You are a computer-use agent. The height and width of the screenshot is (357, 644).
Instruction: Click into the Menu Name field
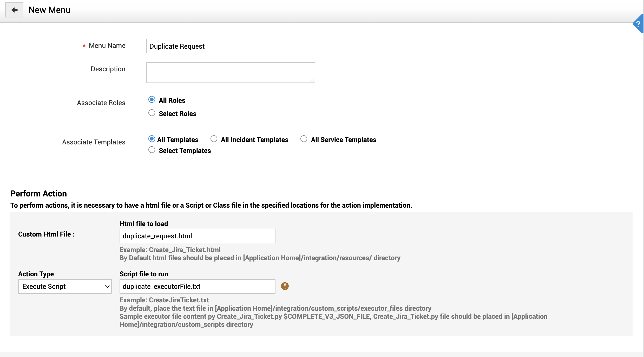point(231,46)
